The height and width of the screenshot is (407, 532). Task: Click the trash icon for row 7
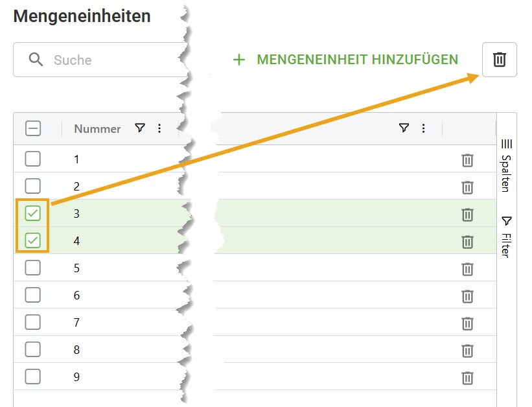[467, 323]
